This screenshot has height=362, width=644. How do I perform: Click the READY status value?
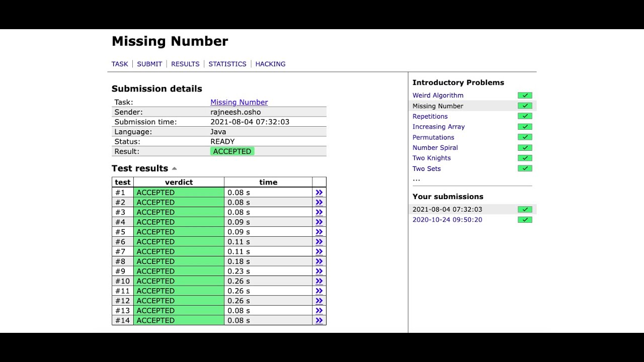tap(222, 142)
